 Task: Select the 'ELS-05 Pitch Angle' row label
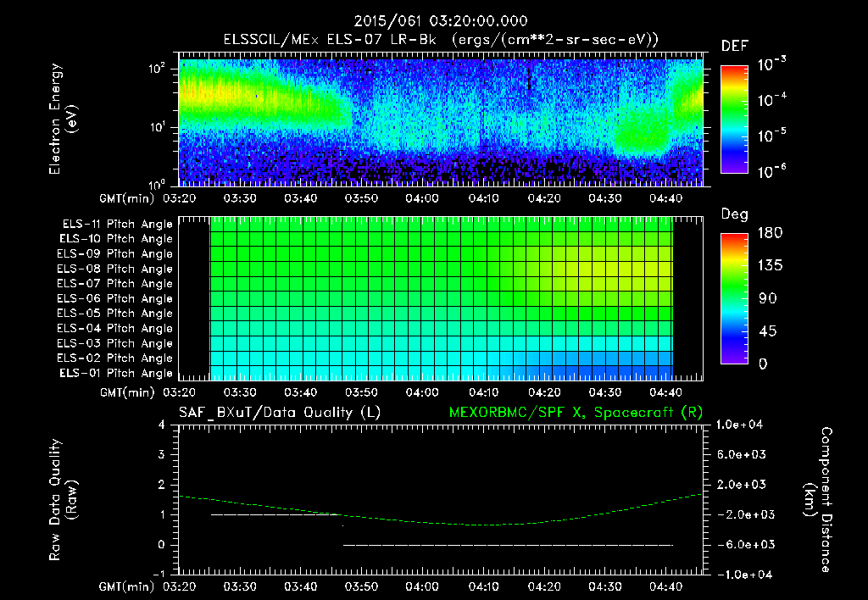point(115,314)
